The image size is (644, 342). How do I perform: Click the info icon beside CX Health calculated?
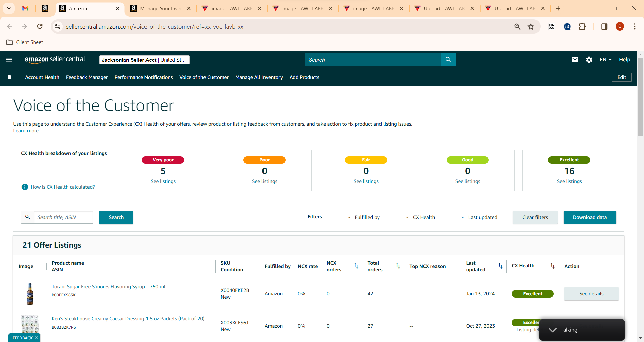pyautogui.click(x=25, y=187)
